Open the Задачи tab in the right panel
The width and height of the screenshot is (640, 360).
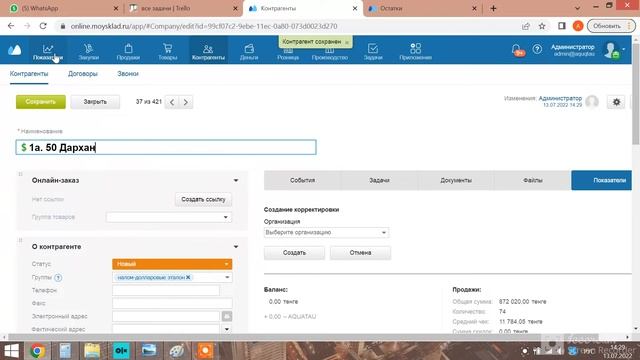[379, 180]
